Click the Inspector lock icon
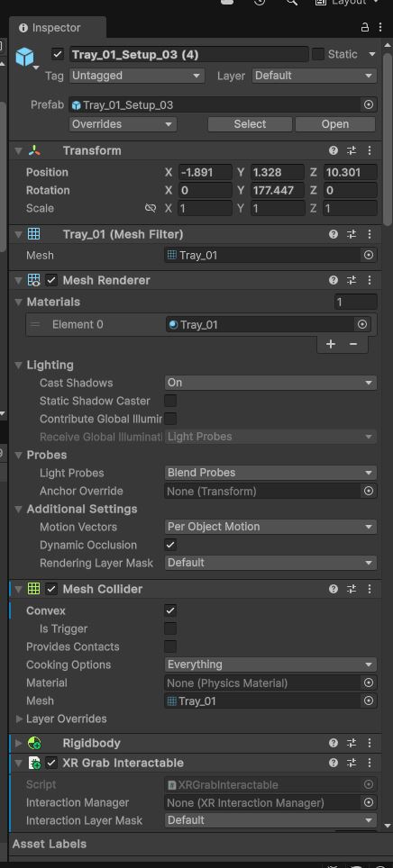393x868 pixels. 365,27
